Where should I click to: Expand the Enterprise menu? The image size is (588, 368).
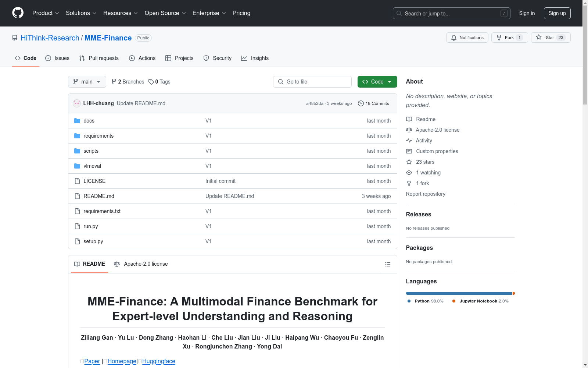coord(209,13)
